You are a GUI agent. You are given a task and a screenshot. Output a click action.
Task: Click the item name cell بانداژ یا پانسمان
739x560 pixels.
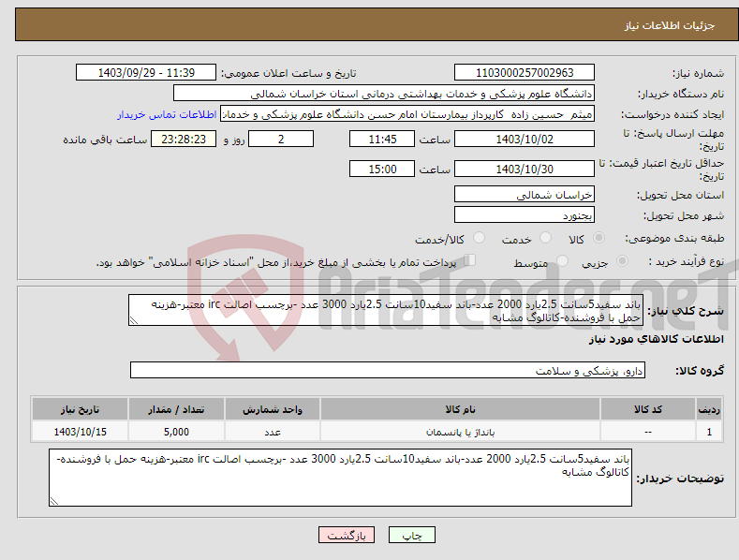tap(460, 432)
